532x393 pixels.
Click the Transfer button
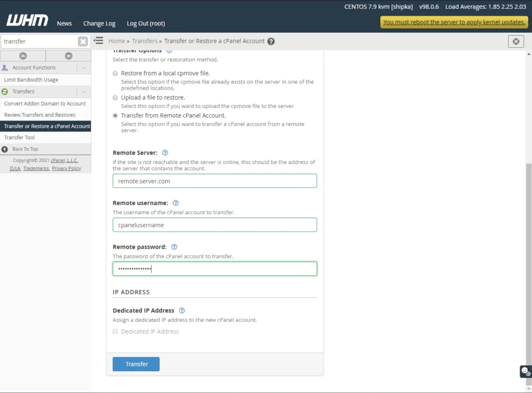pos(136,364)
